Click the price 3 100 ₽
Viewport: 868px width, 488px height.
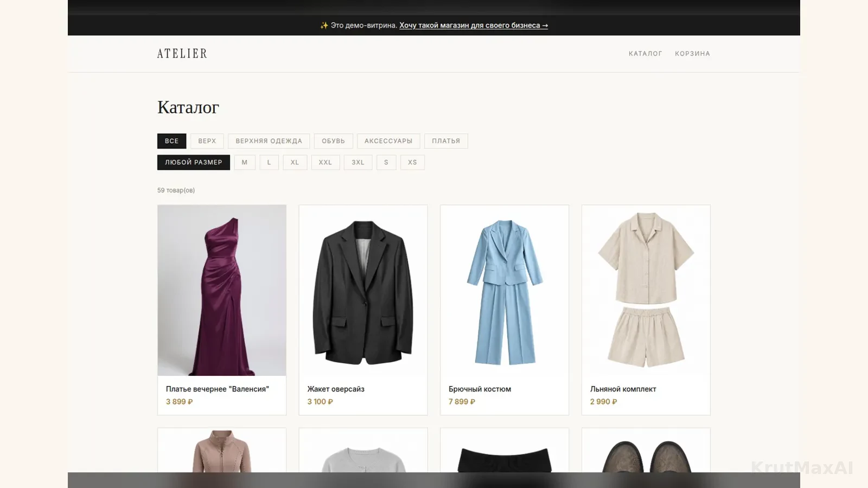point(320,402)
